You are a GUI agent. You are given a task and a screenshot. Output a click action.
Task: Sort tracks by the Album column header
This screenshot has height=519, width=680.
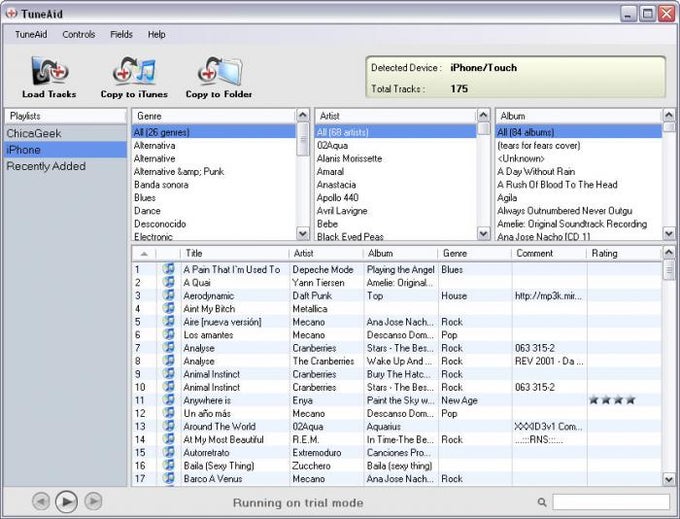click(401, 253)
